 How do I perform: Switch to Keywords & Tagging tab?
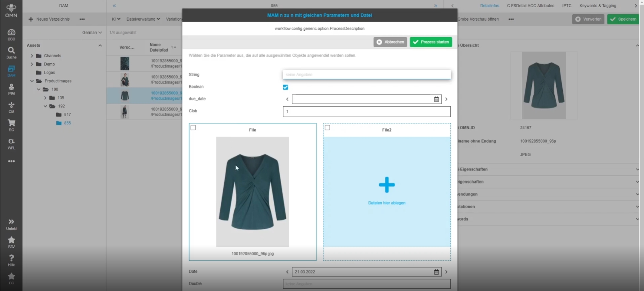pyautogui.click(x=598, y=6)
